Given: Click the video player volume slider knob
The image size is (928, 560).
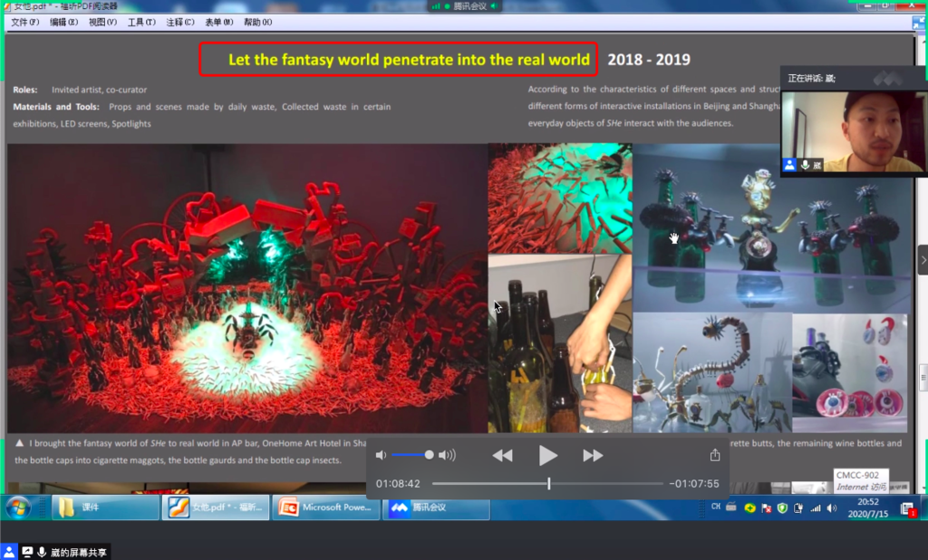Looking at the screenshot, I should tap(429, 455).
